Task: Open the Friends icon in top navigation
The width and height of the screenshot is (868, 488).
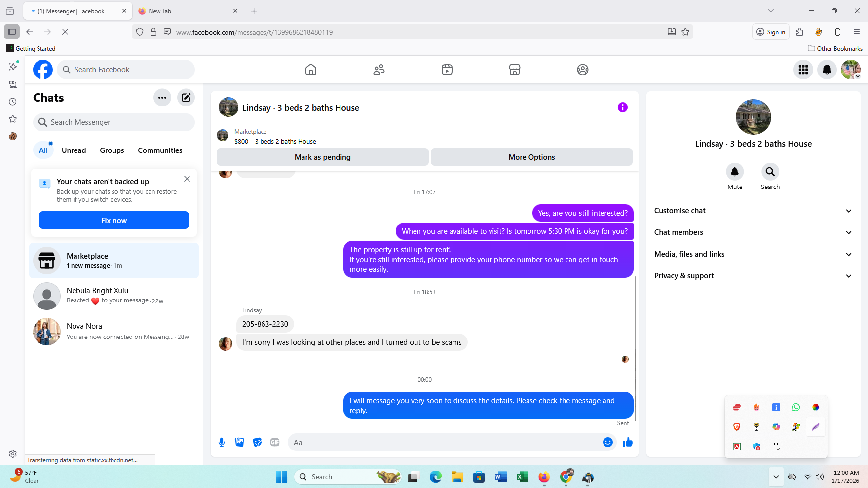Action: point(379,70)
